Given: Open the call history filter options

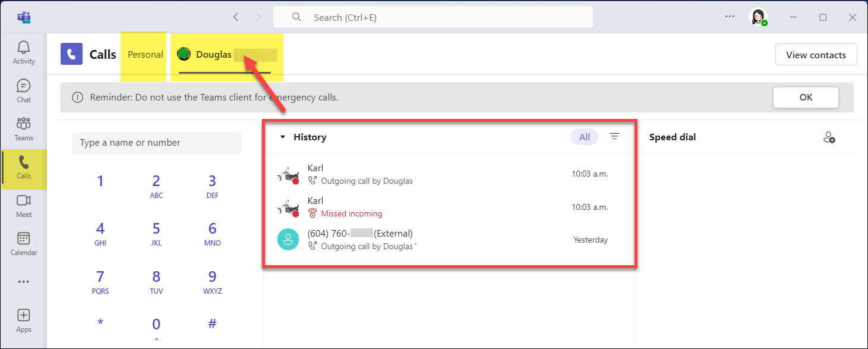Looking at the screenshot, I should (x=614, y=137).
